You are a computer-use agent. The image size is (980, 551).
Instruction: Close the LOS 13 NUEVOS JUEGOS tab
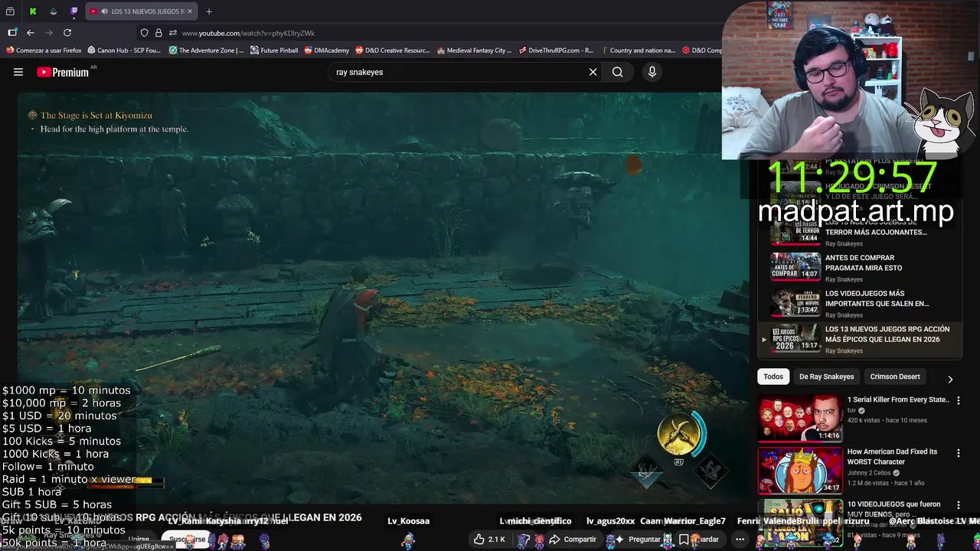point(190,11)
